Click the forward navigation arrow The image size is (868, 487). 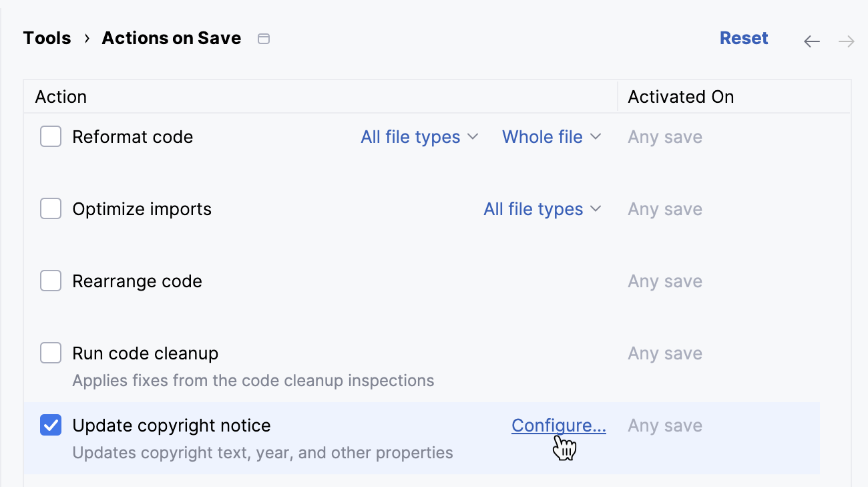pos(847,41)
